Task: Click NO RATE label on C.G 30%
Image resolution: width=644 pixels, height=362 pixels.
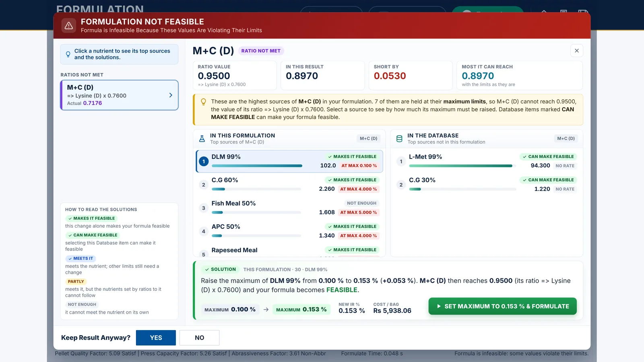Action: click(565, 189)
